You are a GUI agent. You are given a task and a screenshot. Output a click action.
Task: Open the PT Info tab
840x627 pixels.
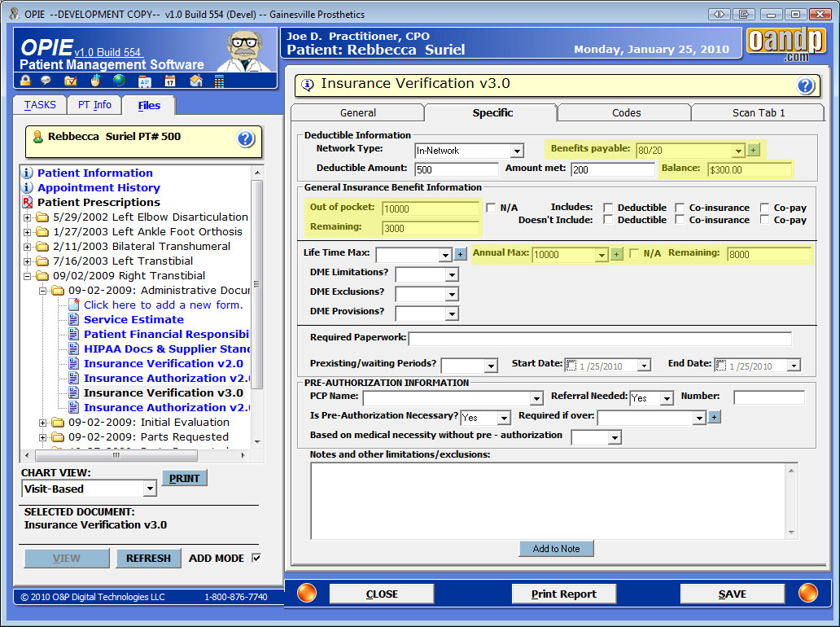click(x=94, y=104)
